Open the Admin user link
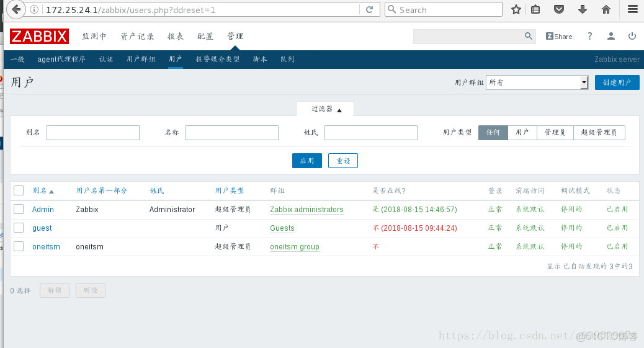This screenshot has height=348, width=644. pos(43,210)
